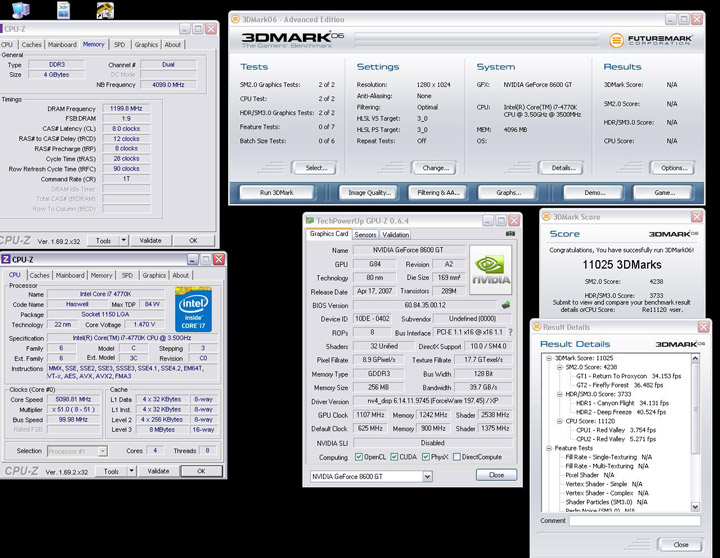Click the BIOS save chip icon in GPU-Z
The image size is (720, 558).
click(x=506, y=305)
